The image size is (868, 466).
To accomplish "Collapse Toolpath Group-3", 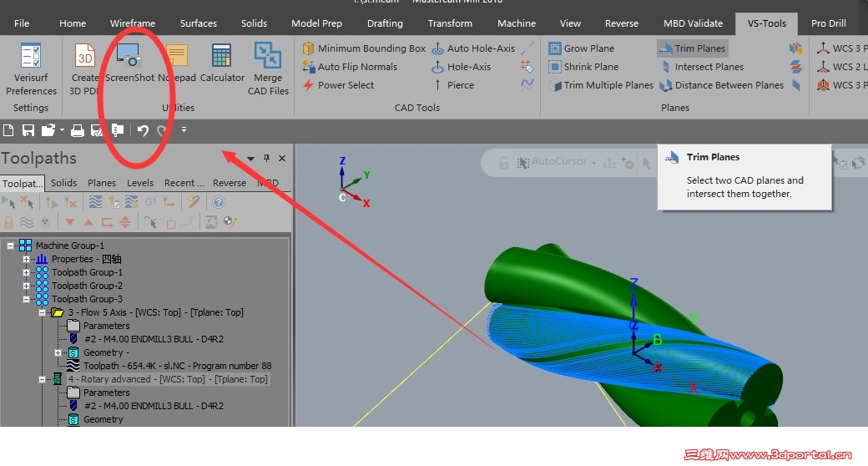I will click(x=26, y=299).
